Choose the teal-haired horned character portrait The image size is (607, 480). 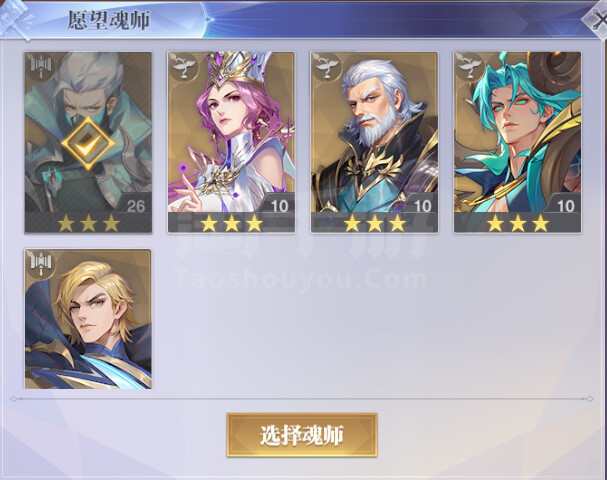click(x=518, y=132)
